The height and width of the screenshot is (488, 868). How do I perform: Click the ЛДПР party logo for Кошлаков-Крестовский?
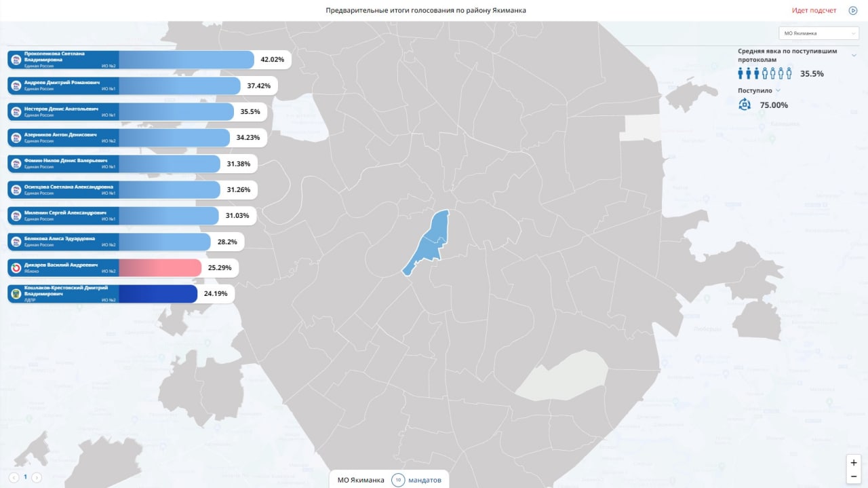(16, 294)
